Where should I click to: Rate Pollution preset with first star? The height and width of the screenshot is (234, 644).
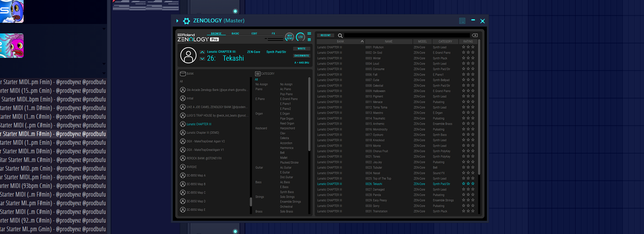[x=463, y=47]
